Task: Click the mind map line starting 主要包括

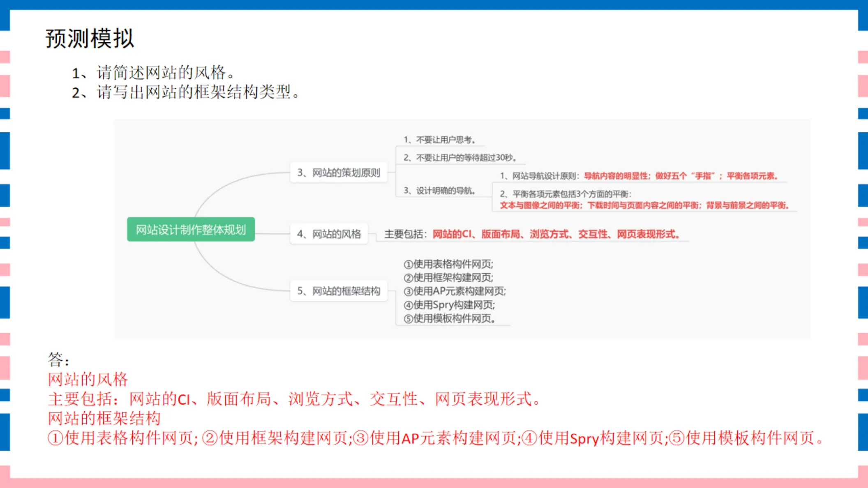Action: 532,234
